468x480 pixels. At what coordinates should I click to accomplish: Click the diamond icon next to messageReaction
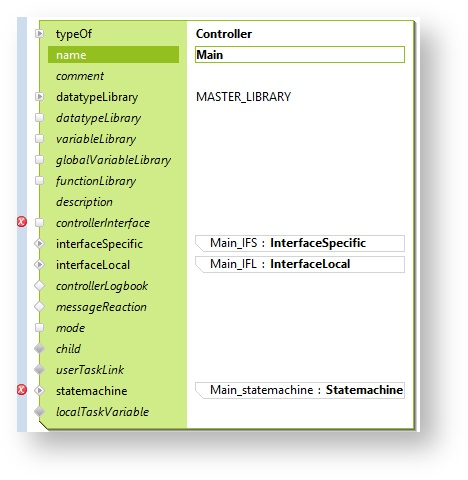click(39, 307)
